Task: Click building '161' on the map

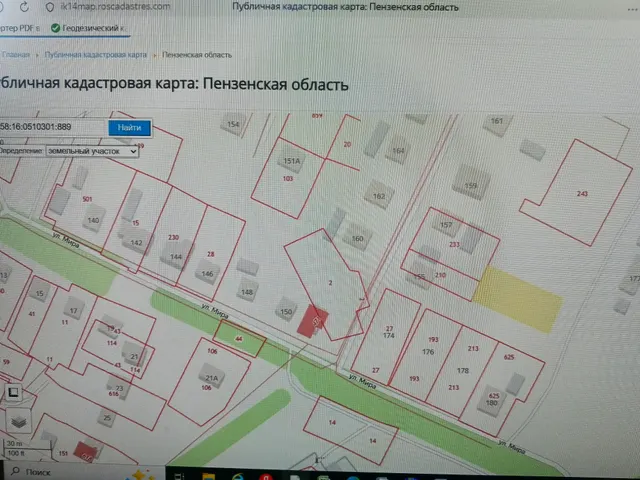Action: pyautogui.click(x=497, y=121)
